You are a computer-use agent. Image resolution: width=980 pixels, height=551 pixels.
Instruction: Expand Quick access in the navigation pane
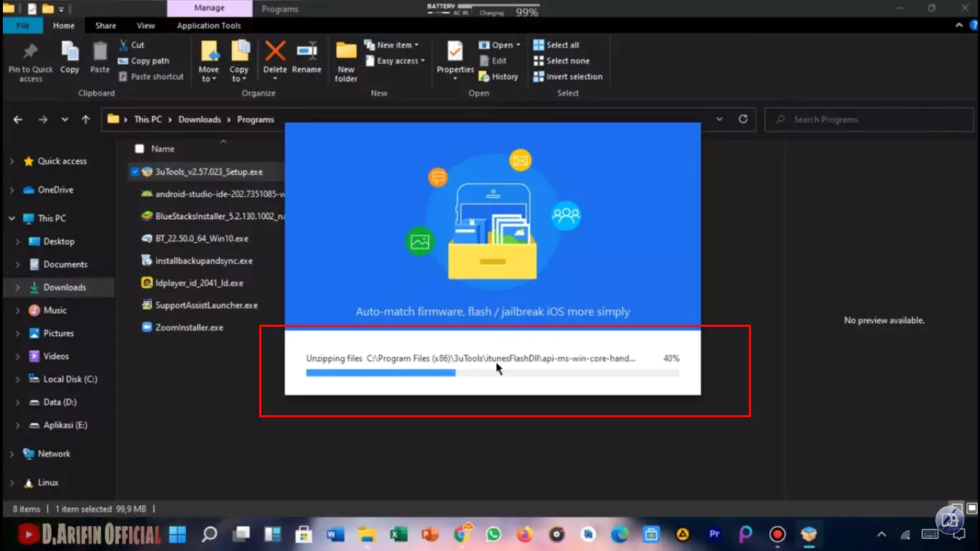coord(11,162)
